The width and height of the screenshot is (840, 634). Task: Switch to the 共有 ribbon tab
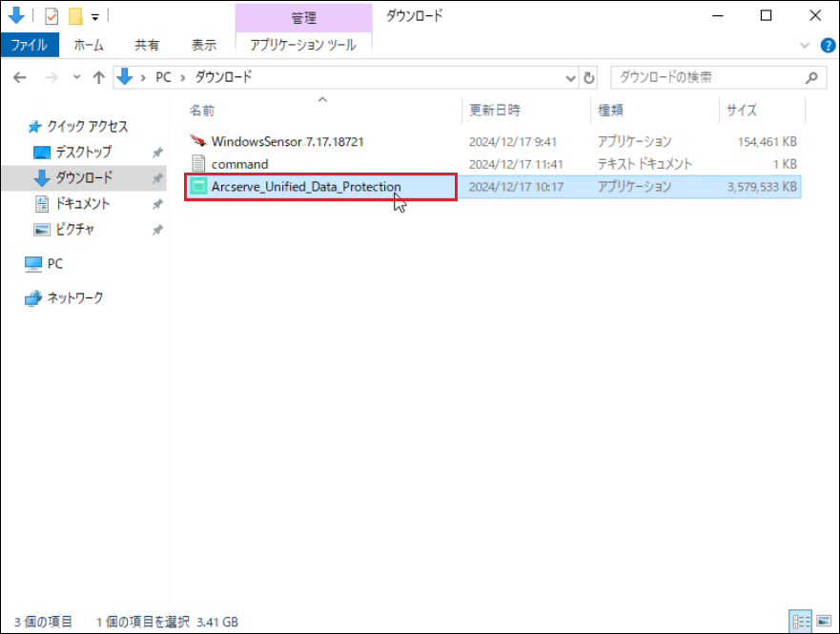coord(146,45)
